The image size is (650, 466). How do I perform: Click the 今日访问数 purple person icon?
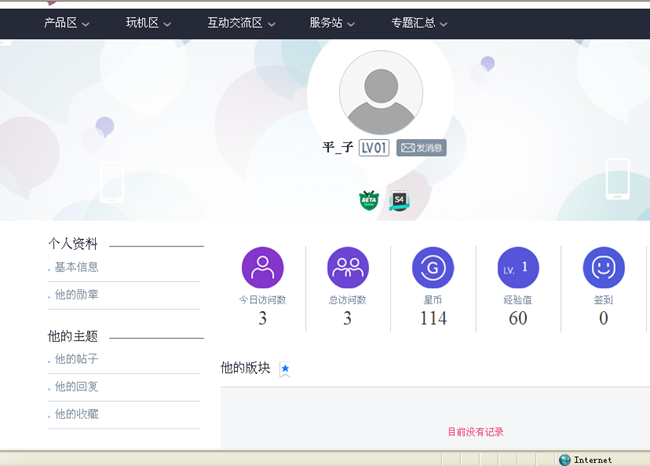tap(263, 268)
